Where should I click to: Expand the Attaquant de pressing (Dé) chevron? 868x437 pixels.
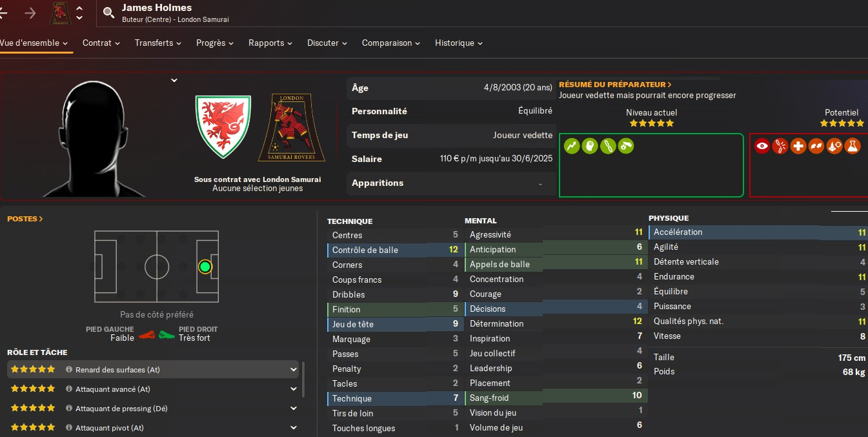294,409
